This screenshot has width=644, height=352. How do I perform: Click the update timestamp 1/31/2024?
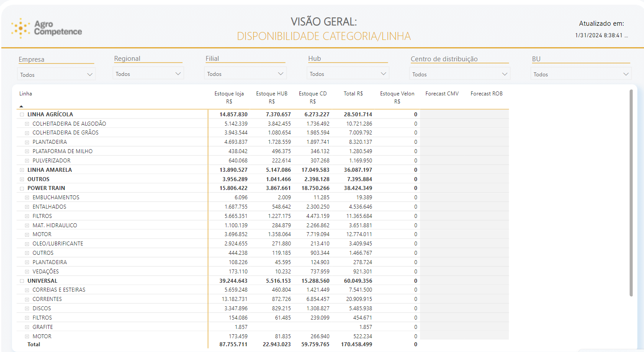[x=601, y=35]
